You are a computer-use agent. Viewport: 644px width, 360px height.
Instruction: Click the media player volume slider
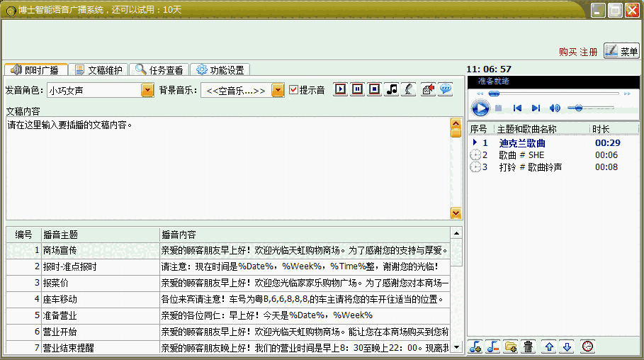pyautogui.click(x=590, y=108)
